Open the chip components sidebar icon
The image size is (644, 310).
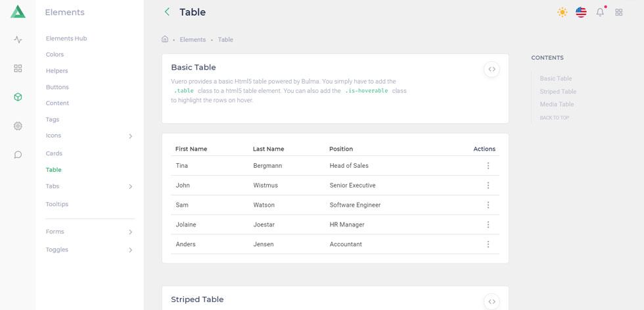[18, 126]
